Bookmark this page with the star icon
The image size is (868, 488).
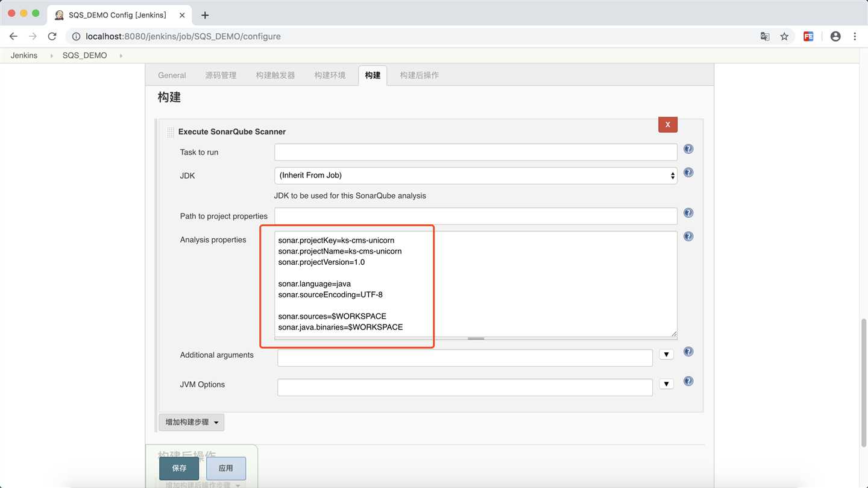[784, 36]
